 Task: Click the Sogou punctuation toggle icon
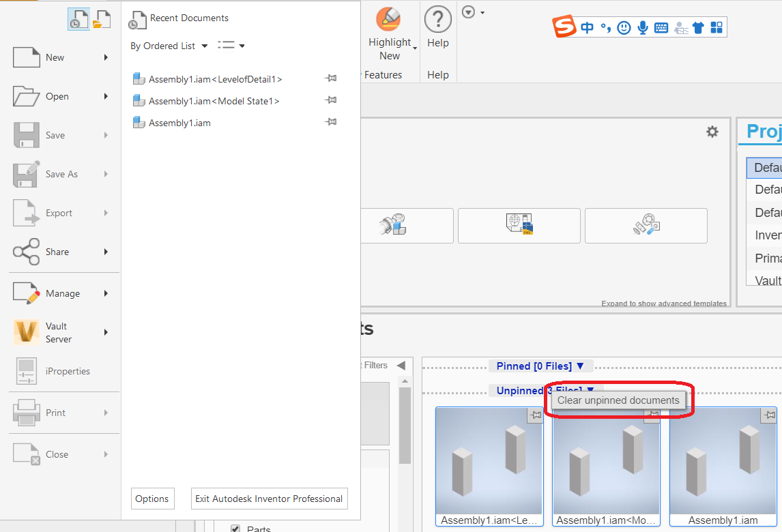tap(606, 27)
